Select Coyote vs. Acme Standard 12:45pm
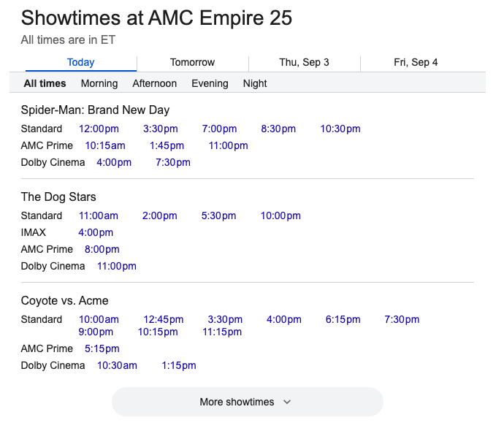504x431 pixels. click(164, 319)
